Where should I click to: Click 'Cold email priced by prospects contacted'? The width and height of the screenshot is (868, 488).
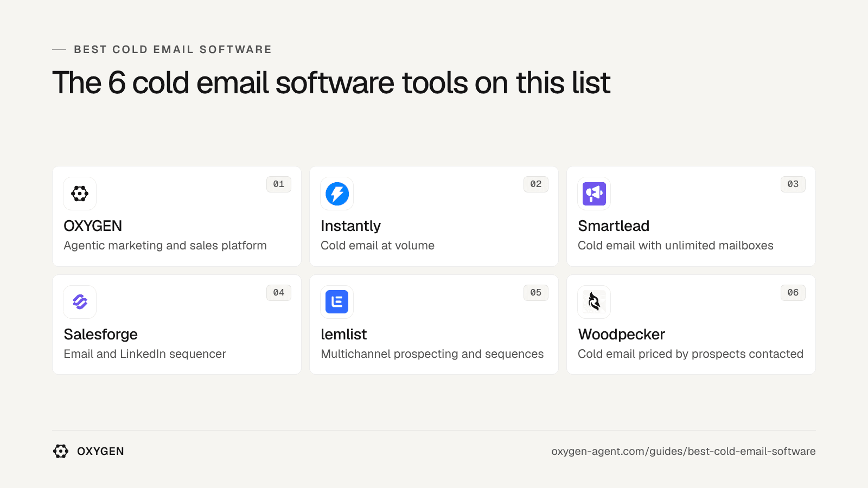point(691,354)
